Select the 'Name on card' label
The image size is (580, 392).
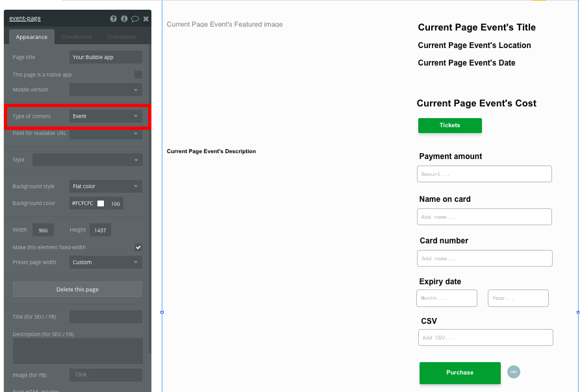pos(445,199)
